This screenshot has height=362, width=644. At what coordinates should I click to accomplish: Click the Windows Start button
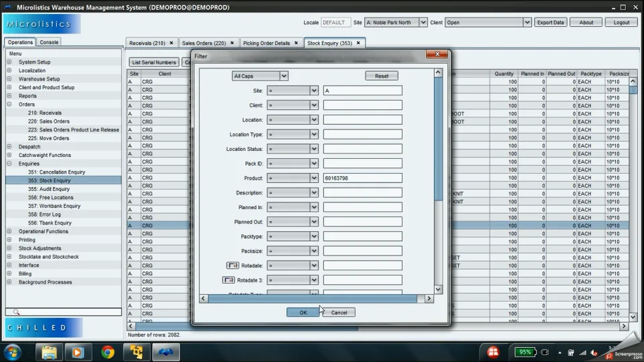[x=13, y=352]
